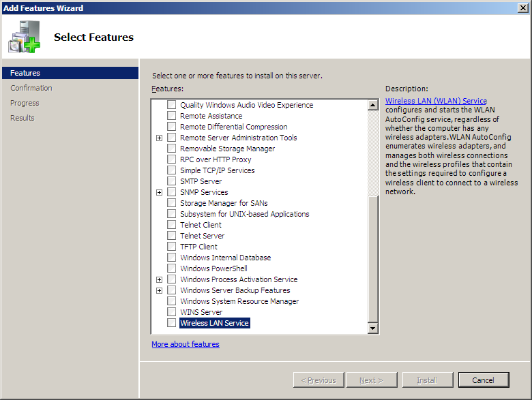Select the Windows PowerShell label text

pos(213,268)
